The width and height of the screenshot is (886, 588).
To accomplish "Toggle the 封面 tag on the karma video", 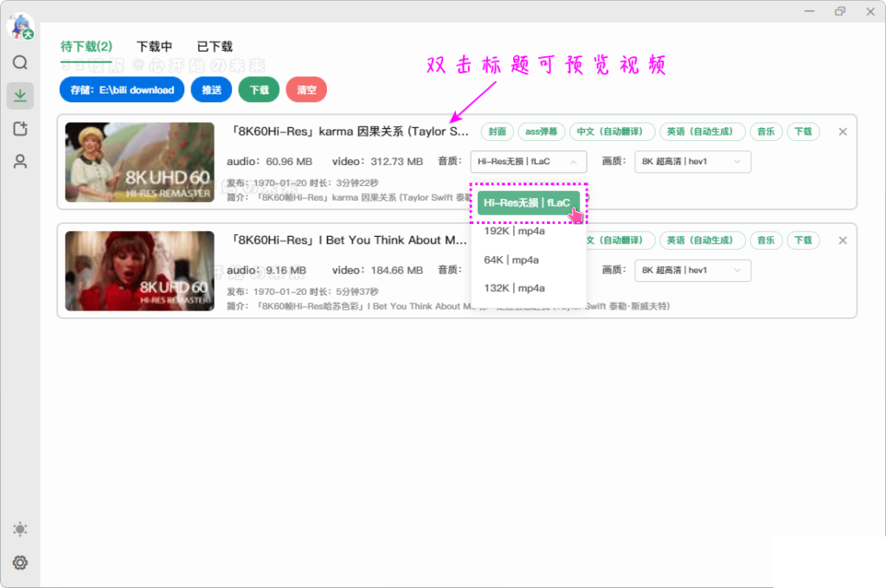I will point(497,131).
